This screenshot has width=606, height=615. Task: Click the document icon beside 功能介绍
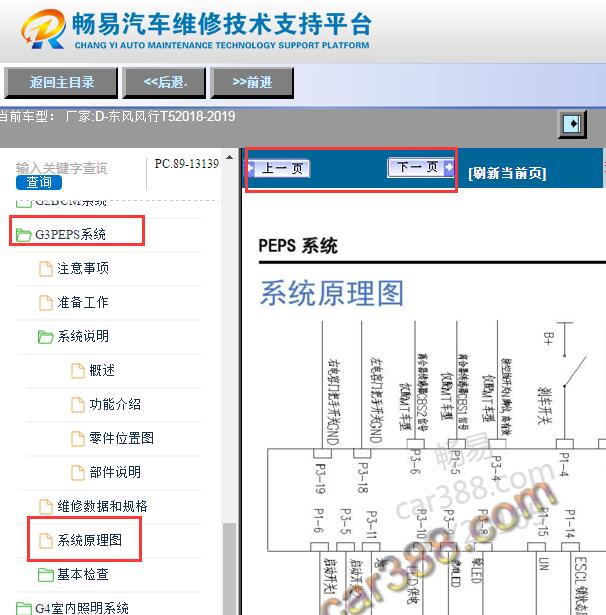point(78,405)
